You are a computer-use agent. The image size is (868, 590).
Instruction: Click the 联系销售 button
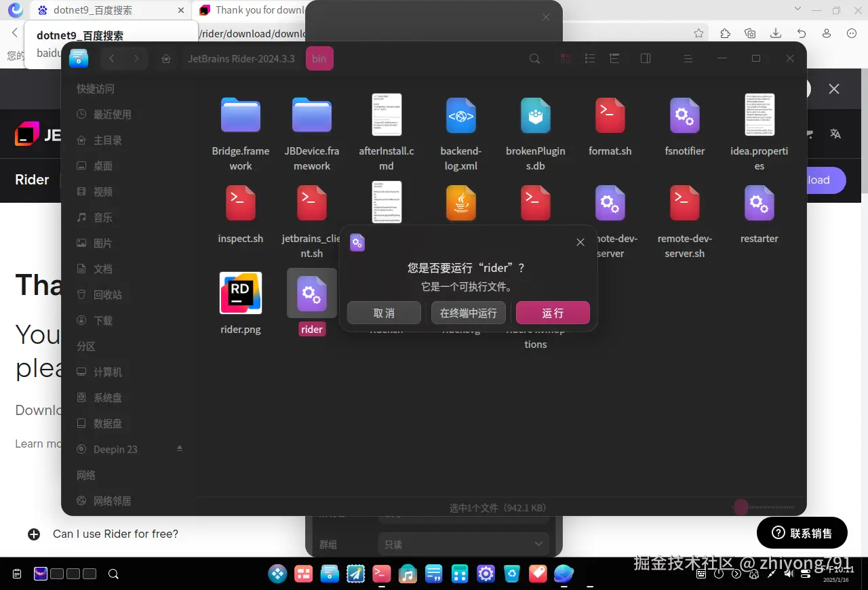802,533
